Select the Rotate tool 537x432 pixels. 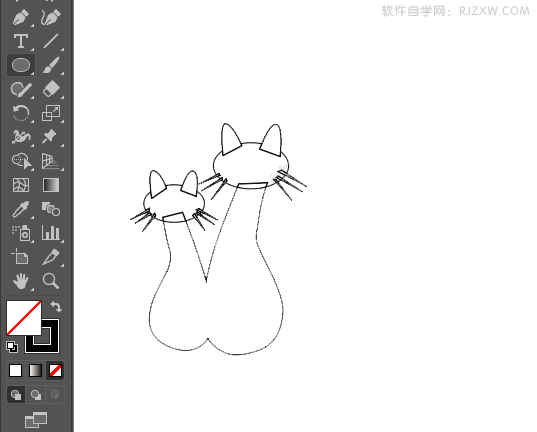(21, 113)
